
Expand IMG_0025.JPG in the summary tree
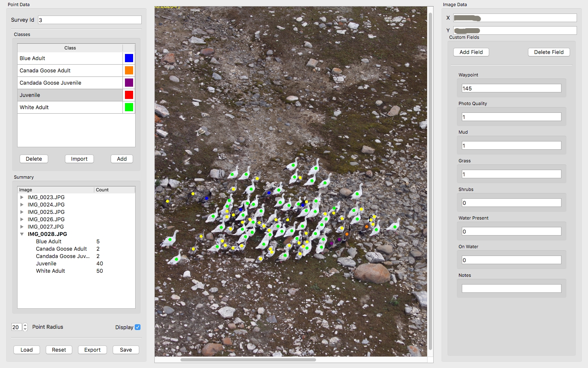pos(22,212)
